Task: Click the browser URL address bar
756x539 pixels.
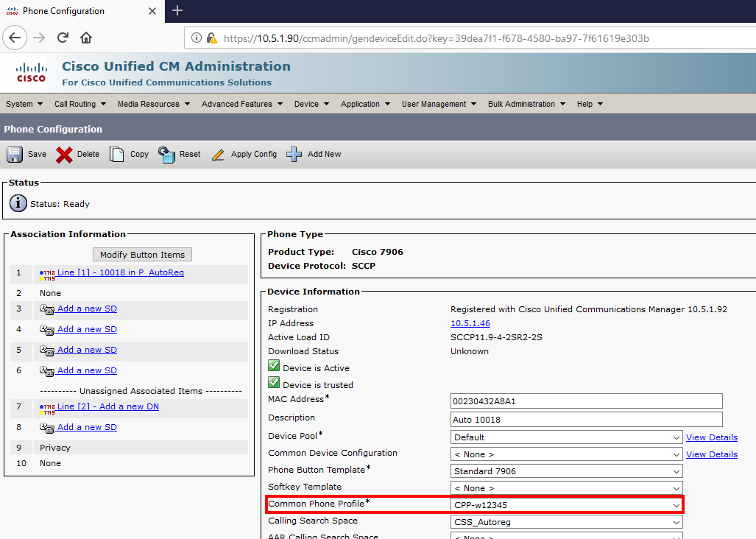Action: tap(470, 38)
